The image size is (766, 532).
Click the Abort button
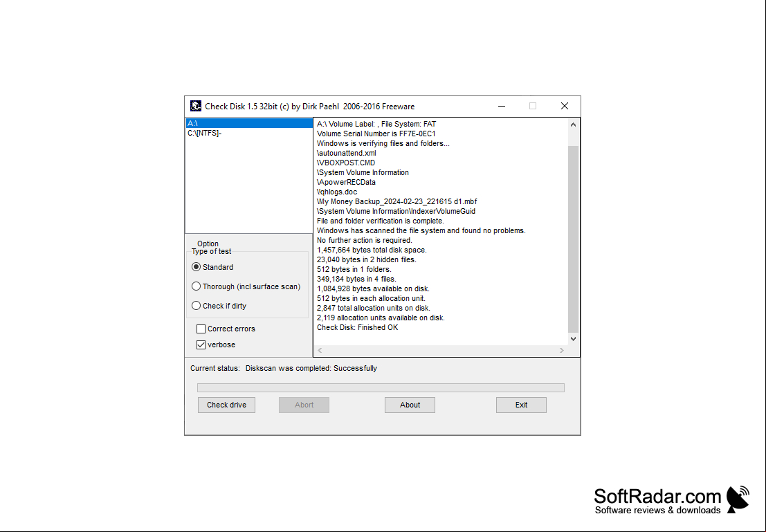point(304,405)
